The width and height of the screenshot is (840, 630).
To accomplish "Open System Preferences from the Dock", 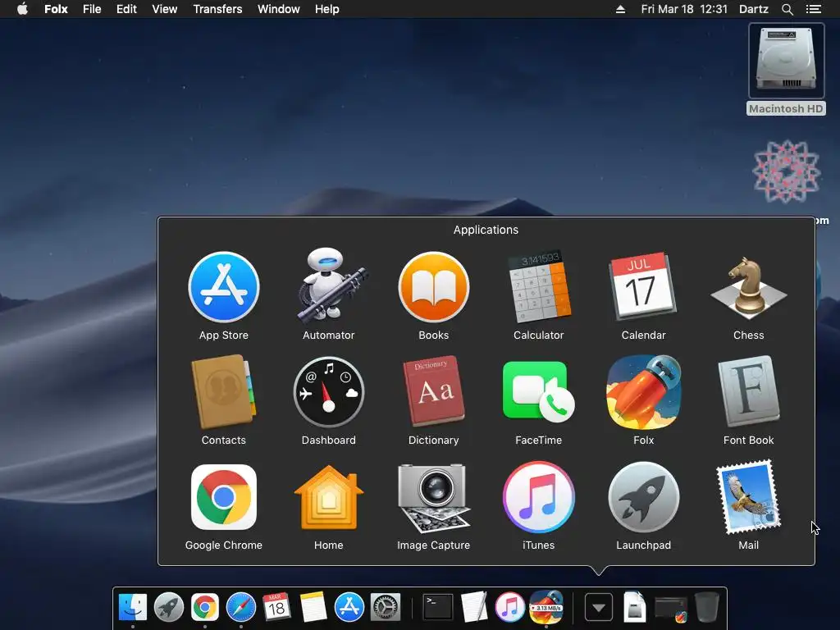I will point(386,608).
